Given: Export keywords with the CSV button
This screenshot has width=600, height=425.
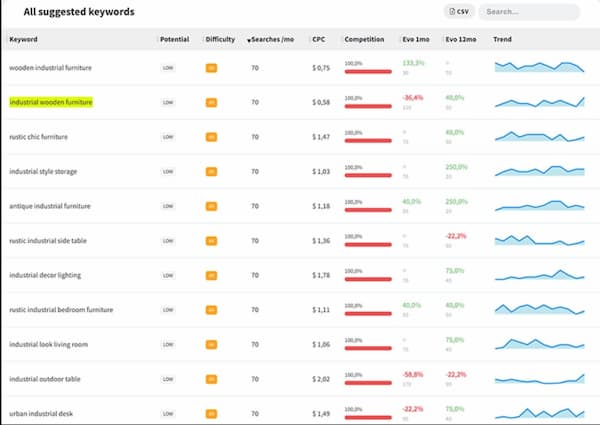Looking at the screenshot, I should click(x=457, y=12).
